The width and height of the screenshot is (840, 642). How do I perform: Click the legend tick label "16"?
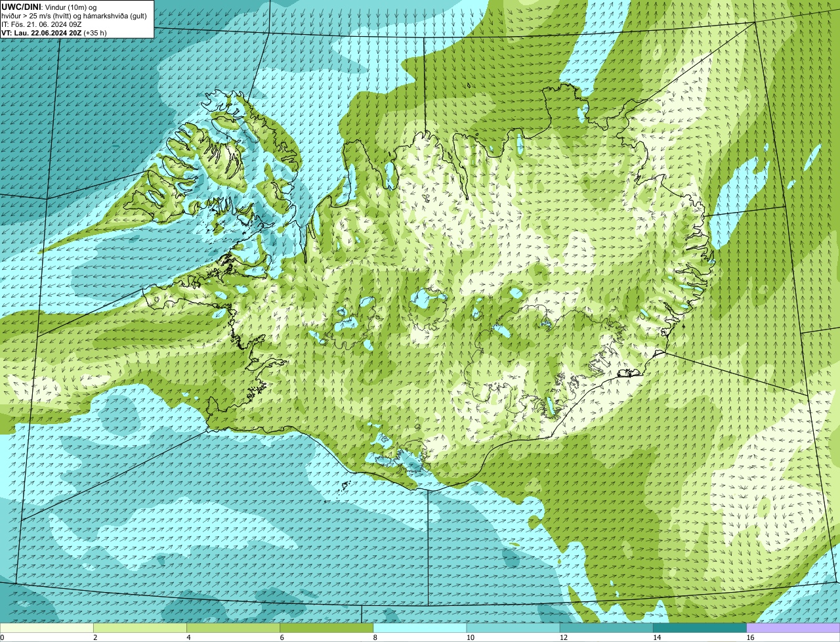[750, 637]
